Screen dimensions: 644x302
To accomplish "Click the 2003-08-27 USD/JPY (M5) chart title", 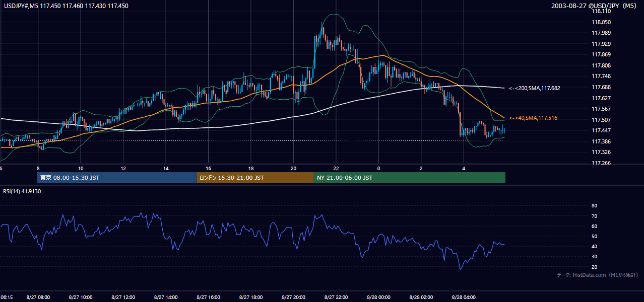I will [x=595, y=6].
